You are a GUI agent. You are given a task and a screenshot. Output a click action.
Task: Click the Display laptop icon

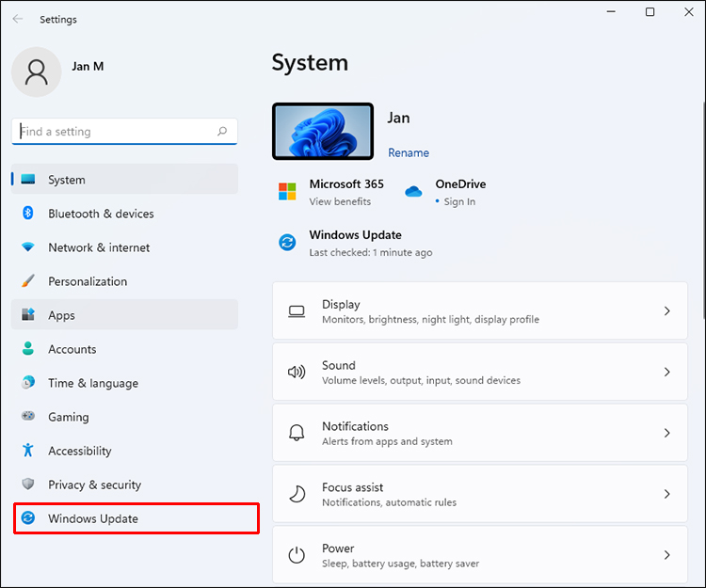coord(297,310)
